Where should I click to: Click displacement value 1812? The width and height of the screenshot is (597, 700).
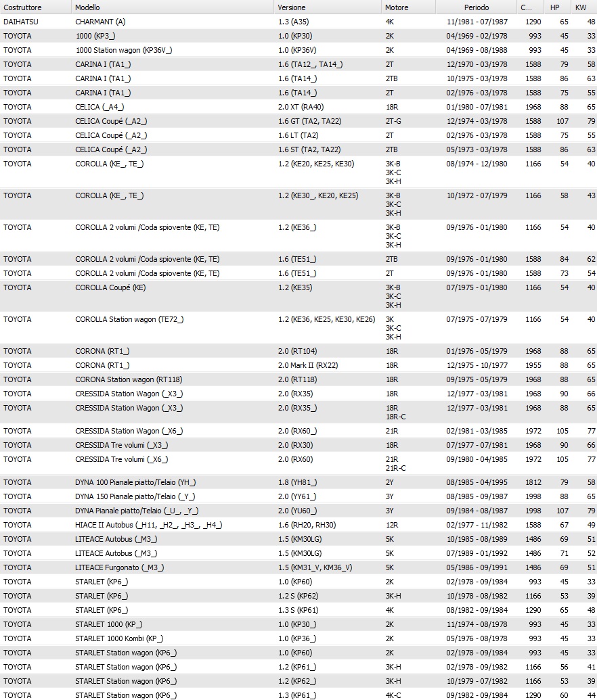[x=533, y=482]
